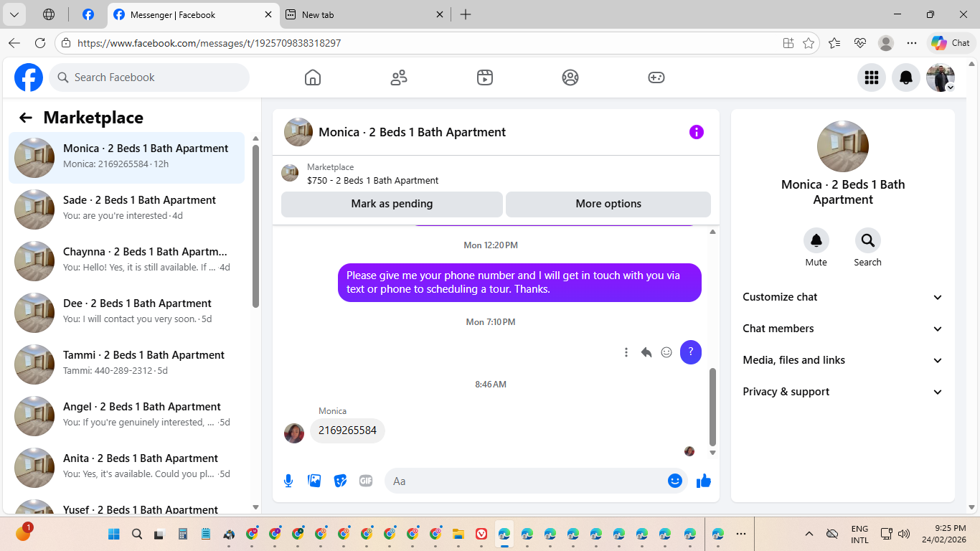Open conversation information purple icon

coord(697,132)
